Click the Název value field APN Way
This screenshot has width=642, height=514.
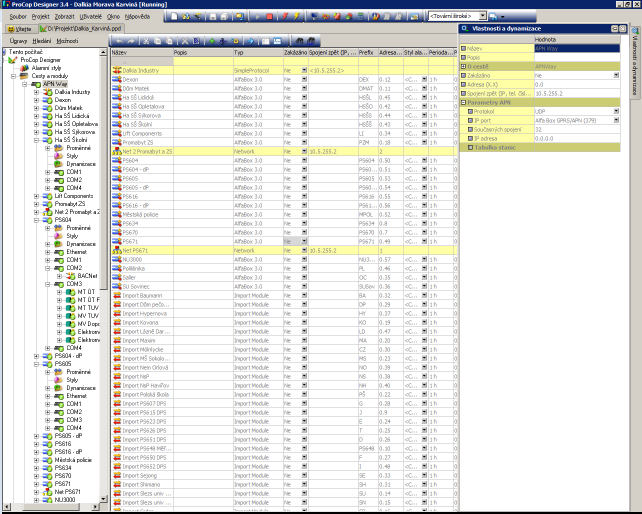(x=577, y=48)
